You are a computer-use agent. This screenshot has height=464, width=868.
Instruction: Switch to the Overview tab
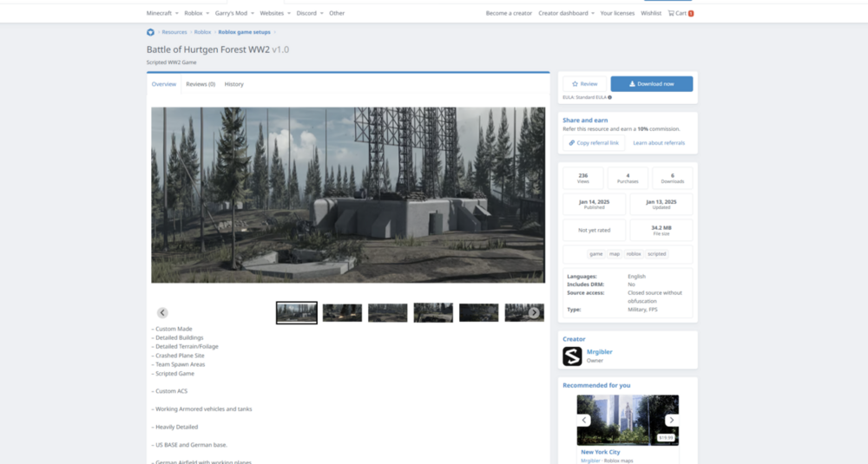tap(164, 84)
